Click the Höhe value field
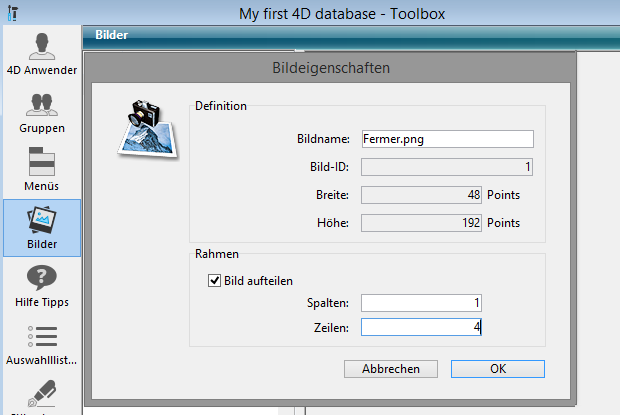 coord(422,223)
